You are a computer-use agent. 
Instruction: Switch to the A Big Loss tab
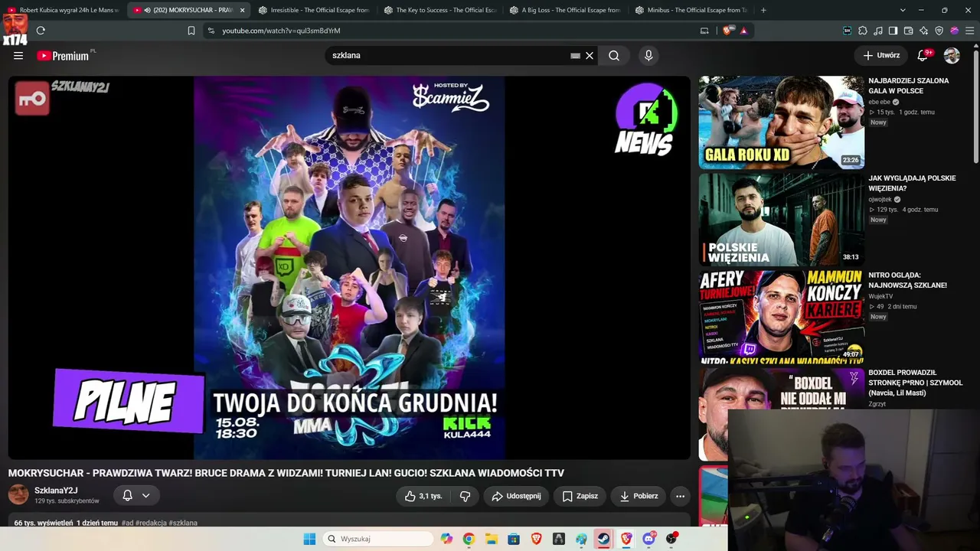click(x=566, y=10)
